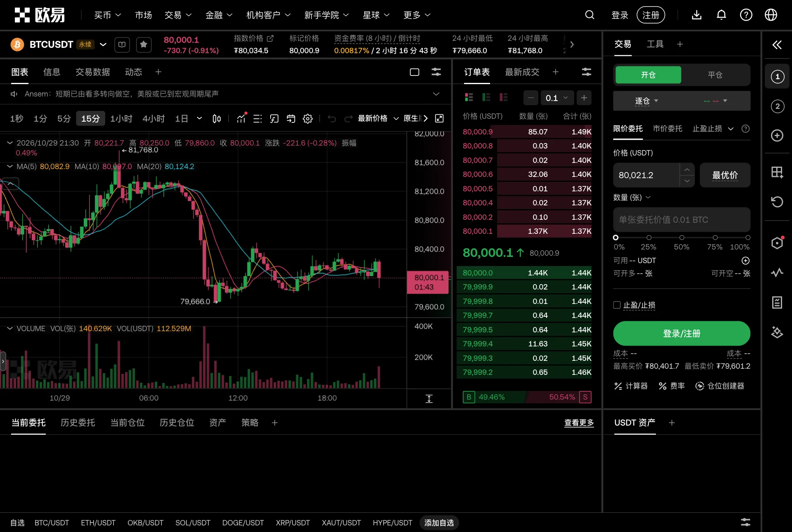This screenshot has height=532, width=792.
Task: Open the 逐仓 margin mode dropdown
Action: pos(646,101)
